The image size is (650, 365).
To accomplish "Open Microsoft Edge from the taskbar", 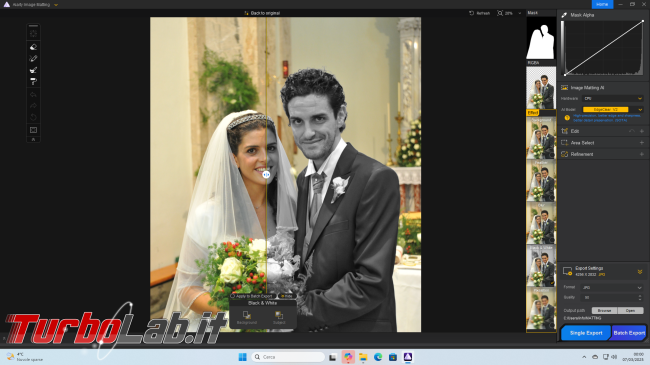I will (378, 357).
